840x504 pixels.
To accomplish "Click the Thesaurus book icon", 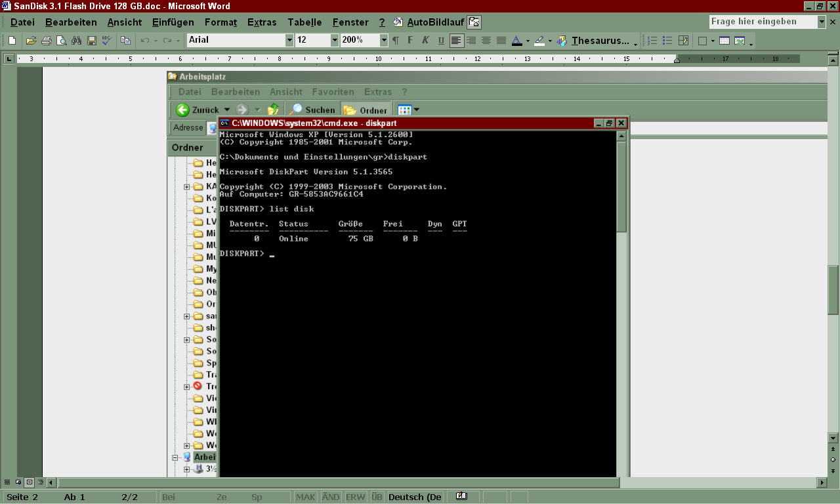I will pyautogui.click(x=562, y=41).
